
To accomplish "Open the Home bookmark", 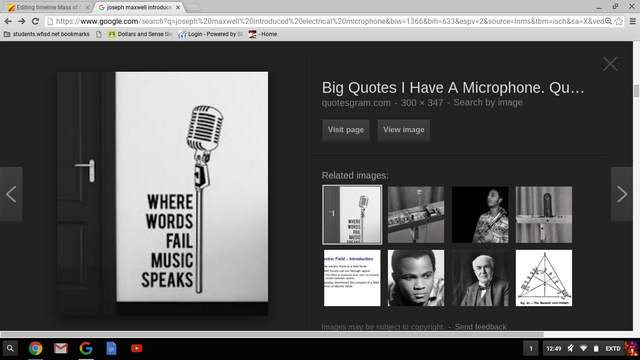I will click(x=263, y=34).
